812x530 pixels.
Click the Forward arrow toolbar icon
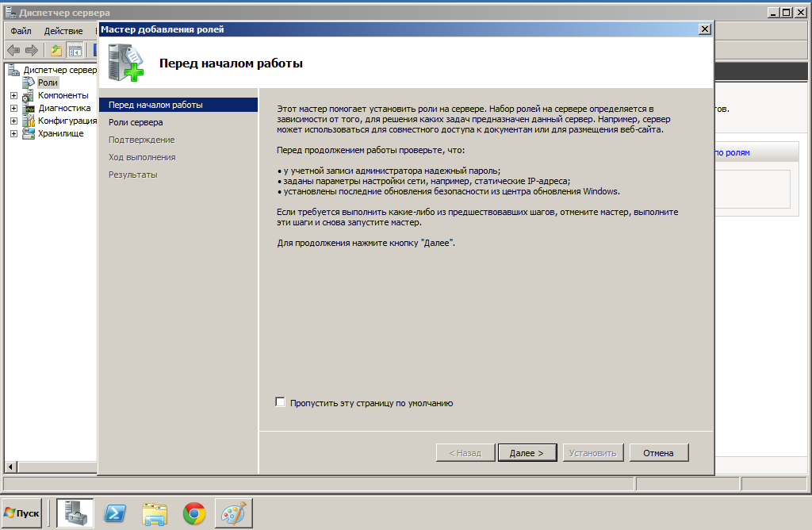pyautogui.click(x=32, y=50)
